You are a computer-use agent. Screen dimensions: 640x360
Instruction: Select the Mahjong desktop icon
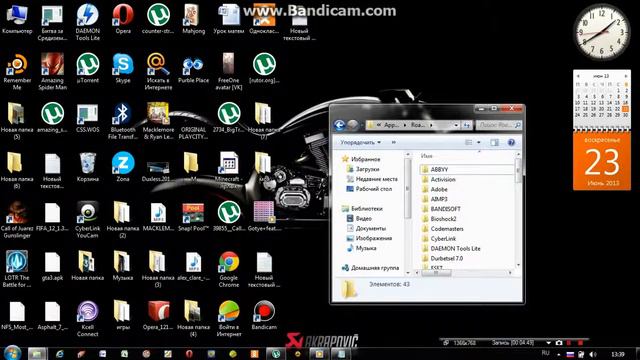[193, 19]
